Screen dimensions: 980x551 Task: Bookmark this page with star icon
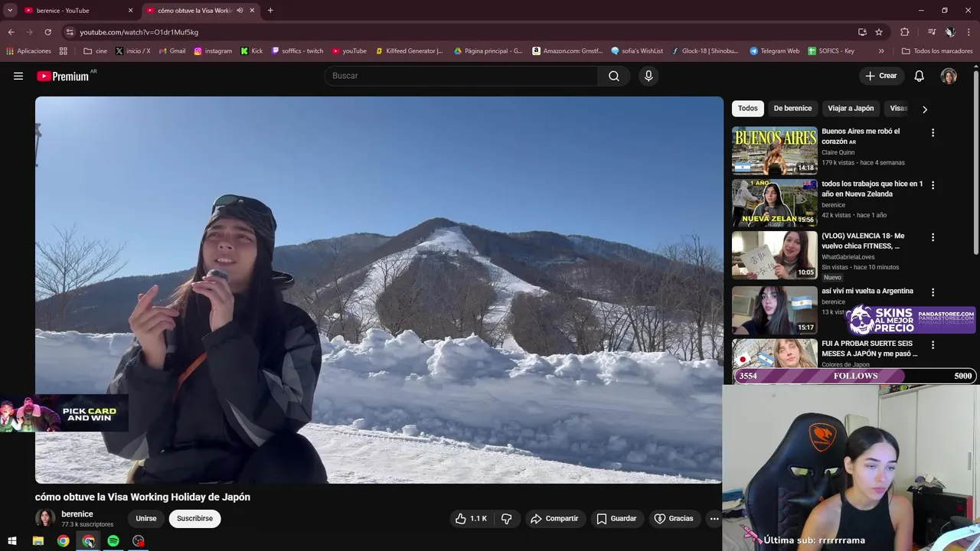pos(879,32)
